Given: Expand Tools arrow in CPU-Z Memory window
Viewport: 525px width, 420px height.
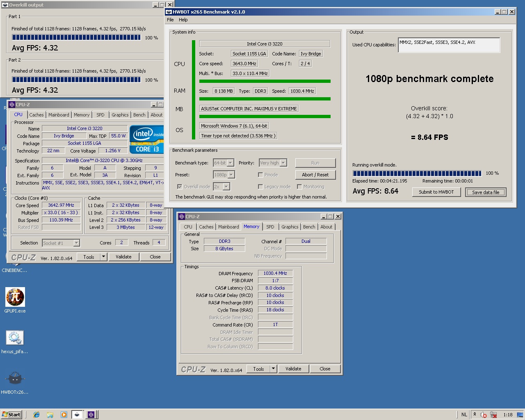Looking at the screenshot, I should tap(274, 369).
